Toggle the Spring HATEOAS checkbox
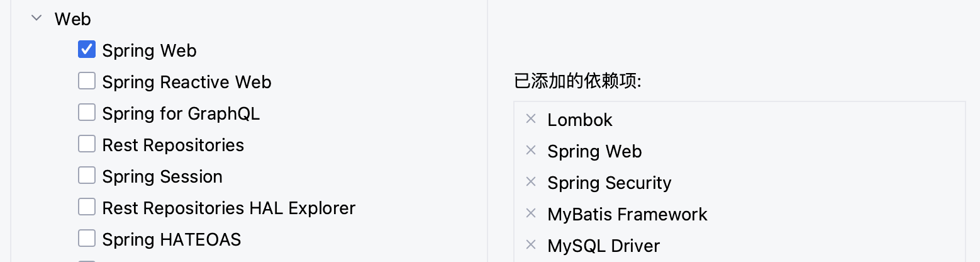The height and width of the screenshot is (262, 980). click(x=87, y=239)
